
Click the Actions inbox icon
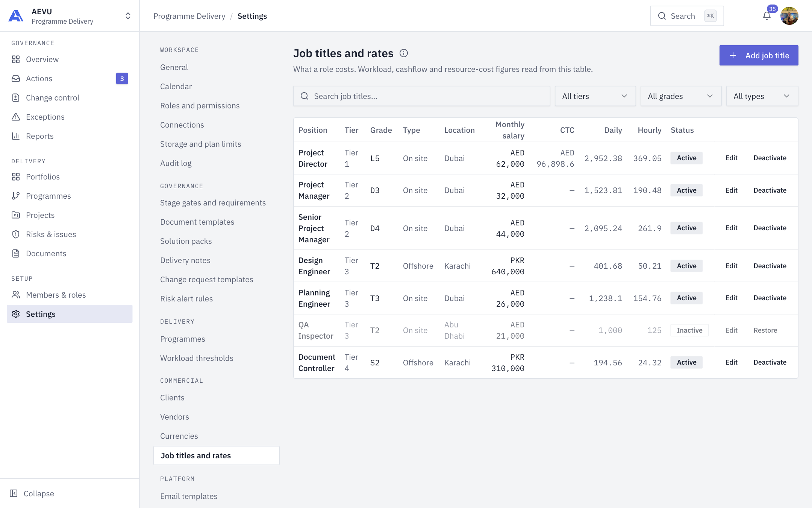pos(16,79)
